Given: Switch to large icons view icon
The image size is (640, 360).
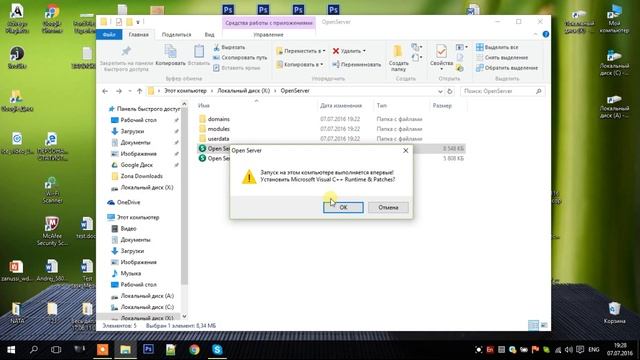Looking at the screenshot, I should coord(544,325).
